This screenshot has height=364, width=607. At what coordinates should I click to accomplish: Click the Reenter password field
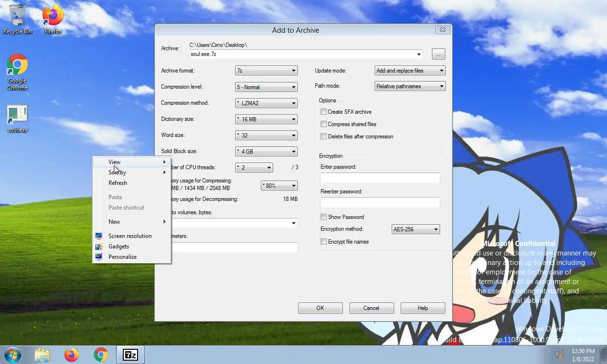[380, 203]
